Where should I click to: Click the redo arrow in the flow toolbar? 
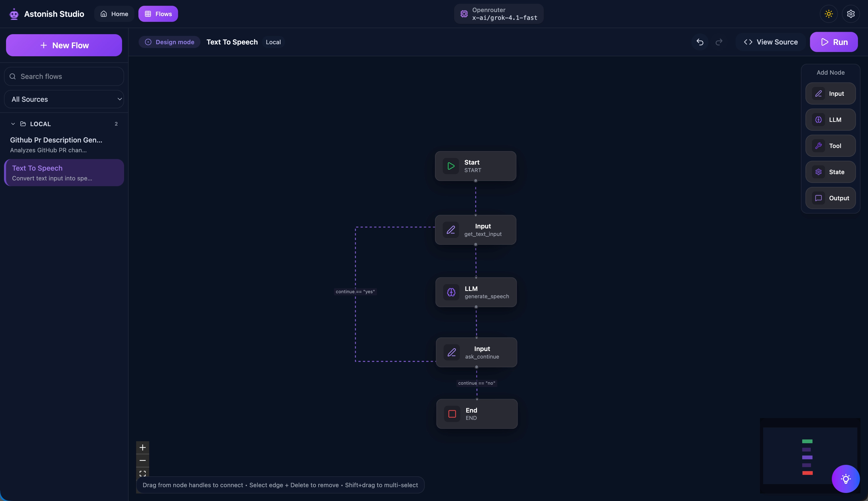tap(719, 42)
